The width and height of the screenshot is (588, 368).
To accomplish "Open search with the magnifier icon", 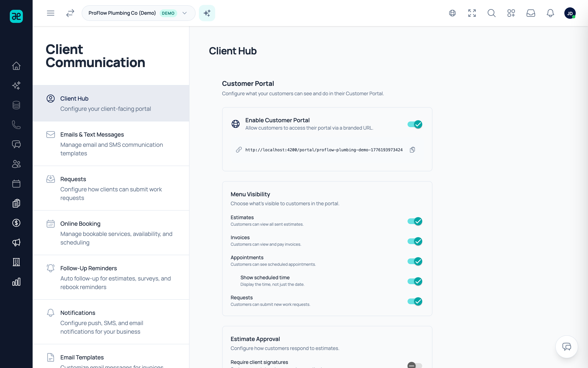I will pos(492,13).
